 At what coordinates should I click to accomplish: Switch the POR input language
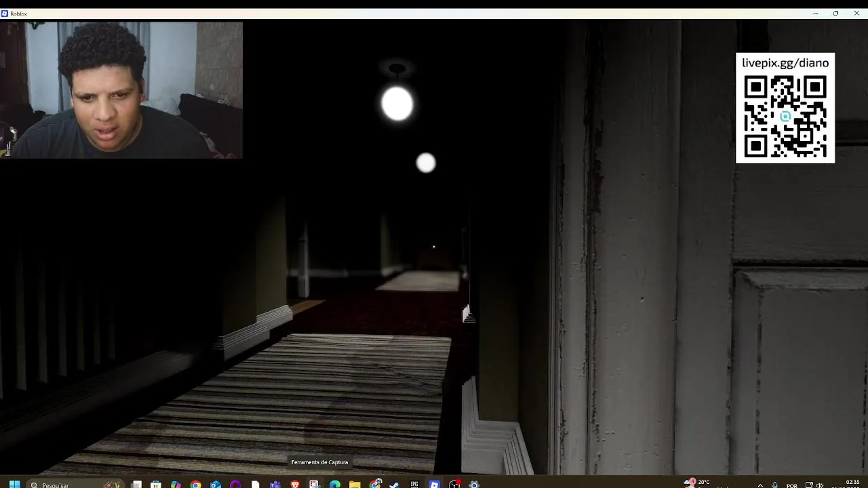[x=791, y=485]
